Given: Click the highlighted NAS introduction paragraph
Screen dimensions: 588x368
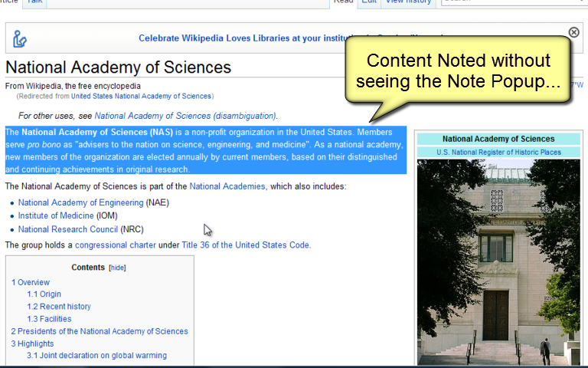Looking at the screenshot, I should [205, 150].
